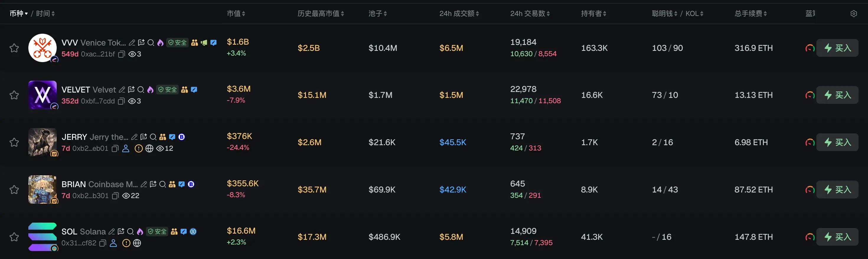The height and width of the screenshot is (259, 868).
Task: Click blue B badge in BRIAN row
Action: pos(191,184)
